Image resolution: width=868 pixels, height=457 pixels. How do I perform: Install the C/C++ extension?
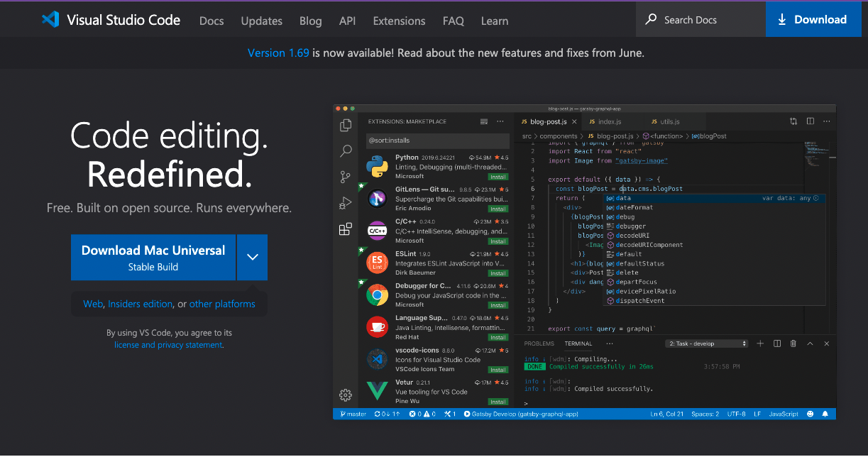click(x=498, y=241)
